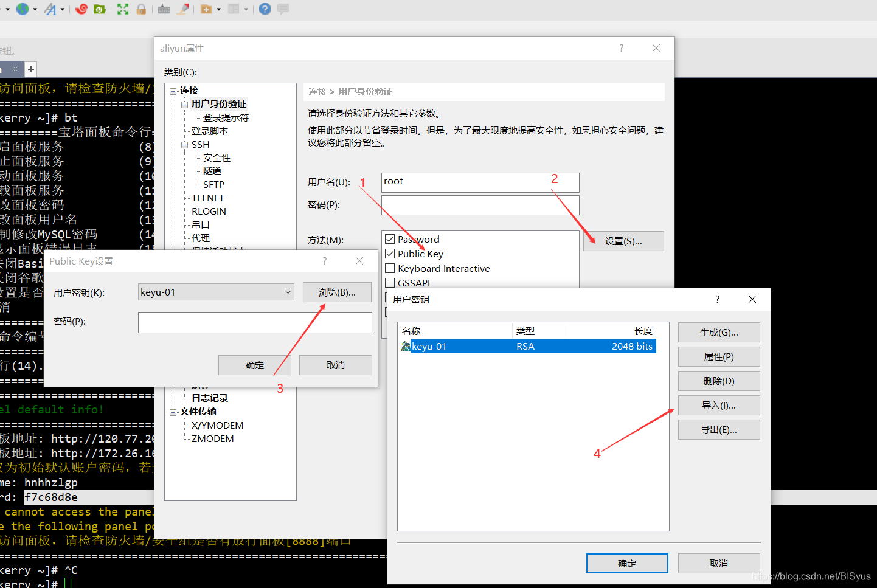The width and height of the screenshot is (877, 588).
Task: Enable Keyboard Interactive checkbox
Action: point(390,268)
